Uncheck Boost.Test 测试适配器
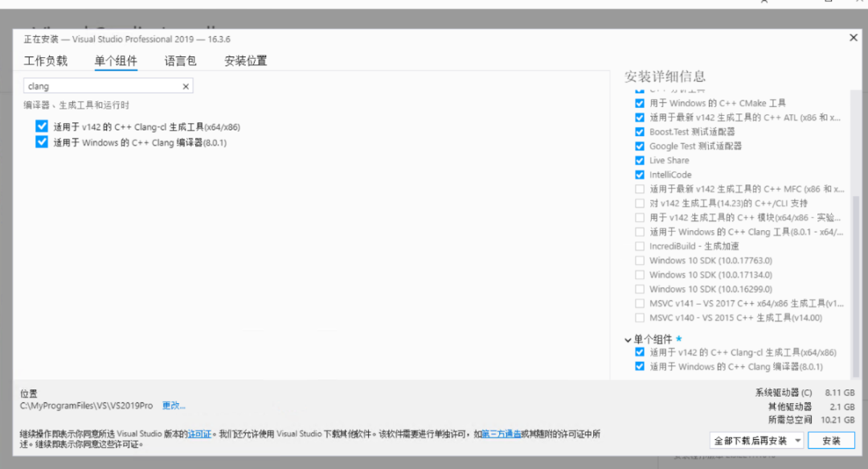 pyautogui.click(x=640, y=132)
